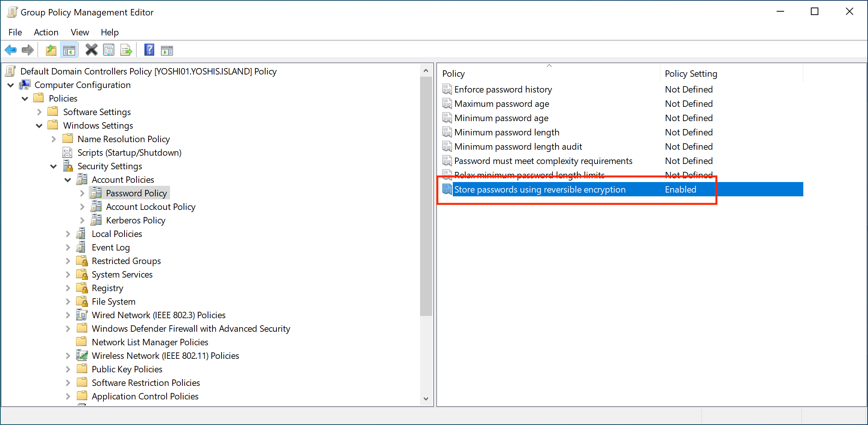
Task: Select the Minimum password length policy
Action: pyautogui.click(x=507, y=132)
